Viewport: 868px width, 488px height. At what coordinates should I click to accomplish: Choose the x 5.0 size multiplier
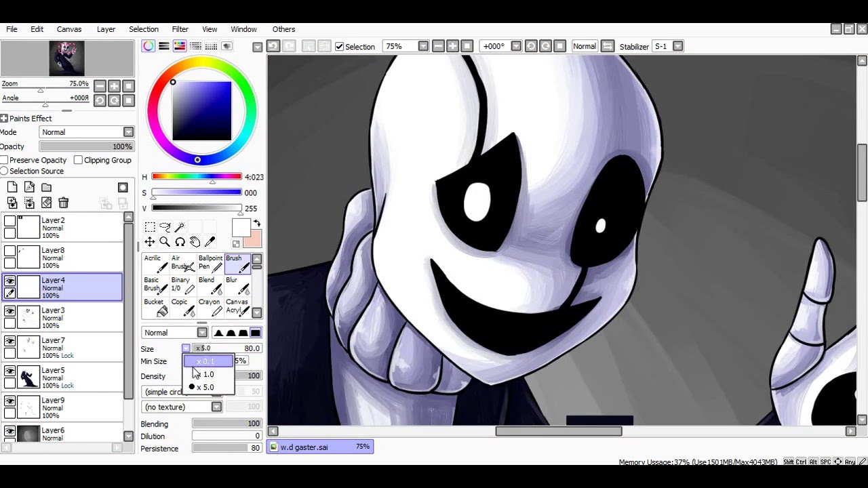208,387
